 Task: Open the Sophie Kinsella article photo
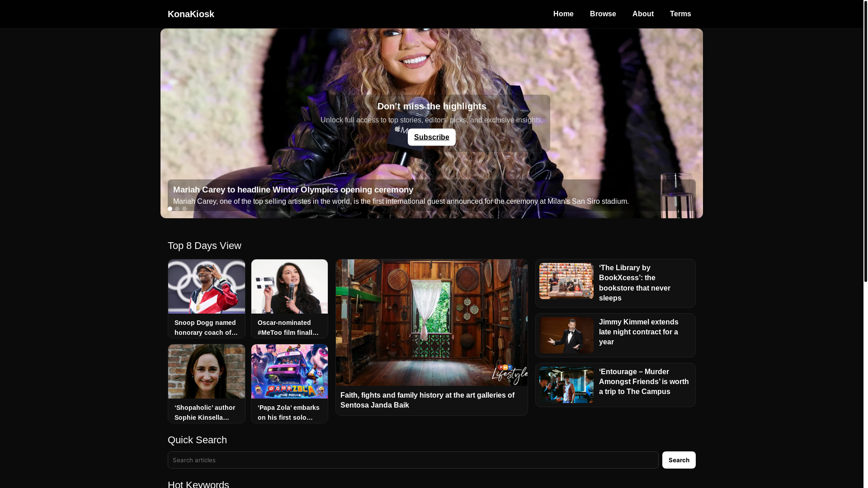pos(207,371)
